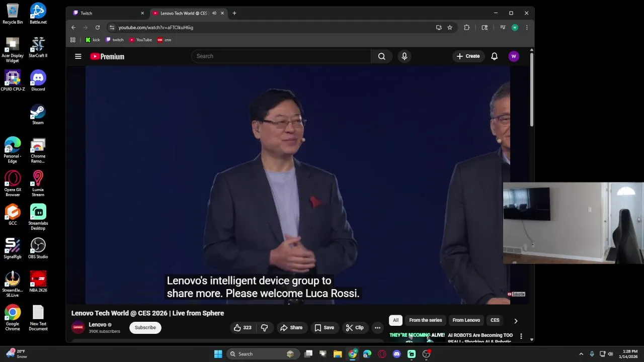644x362 pixels.
Task: Open File Explorer from the taskbar
Action: tap(338, 354)
